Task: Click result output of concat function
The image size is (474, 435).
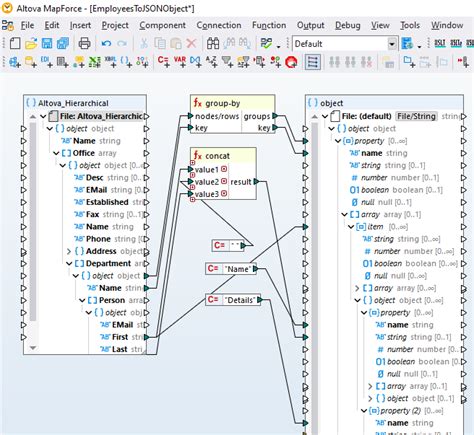Action: [256, 182]
